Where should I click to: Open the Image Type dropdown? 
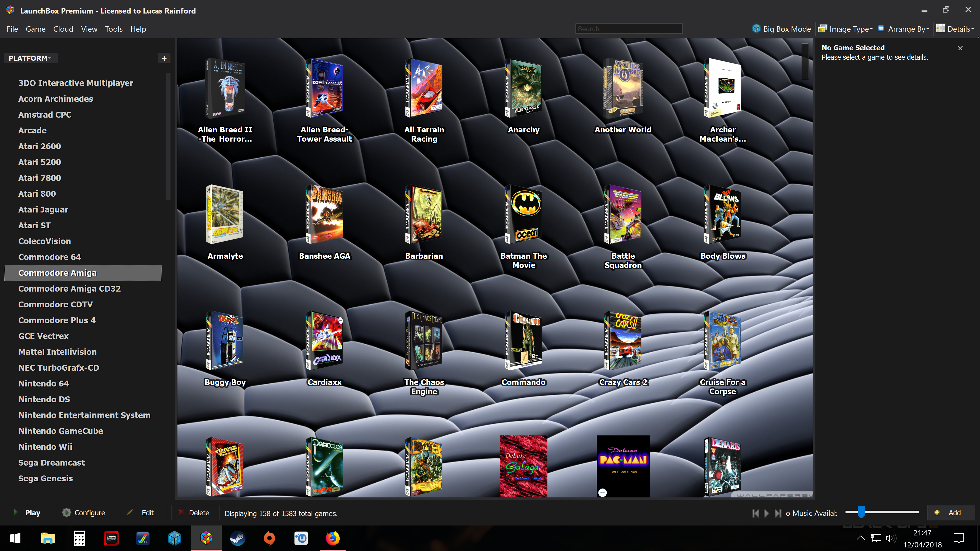point(845,29)
